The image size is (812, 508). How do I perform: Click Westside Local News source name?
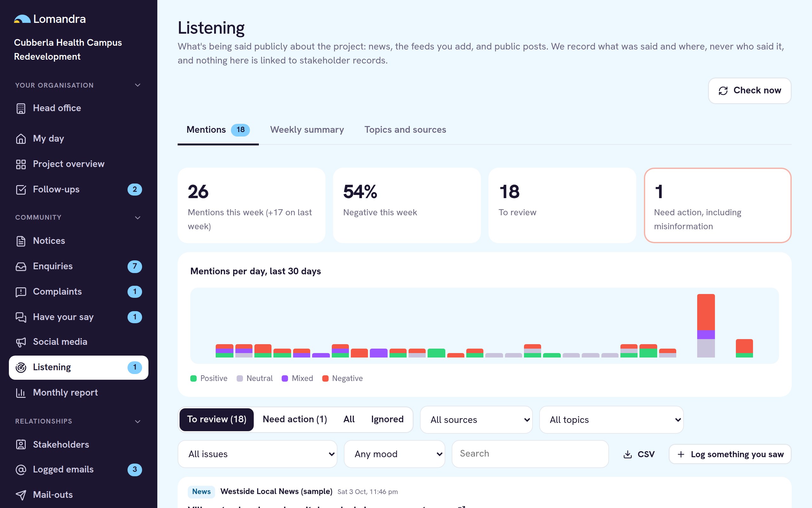coord(276,491)
